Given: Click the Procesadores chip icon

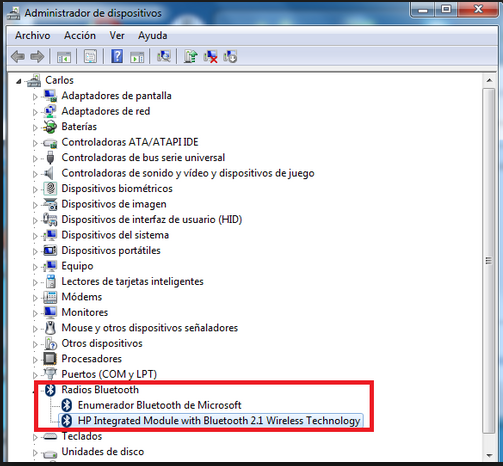Looking at the screenshot, I should [x=50, y=359].
